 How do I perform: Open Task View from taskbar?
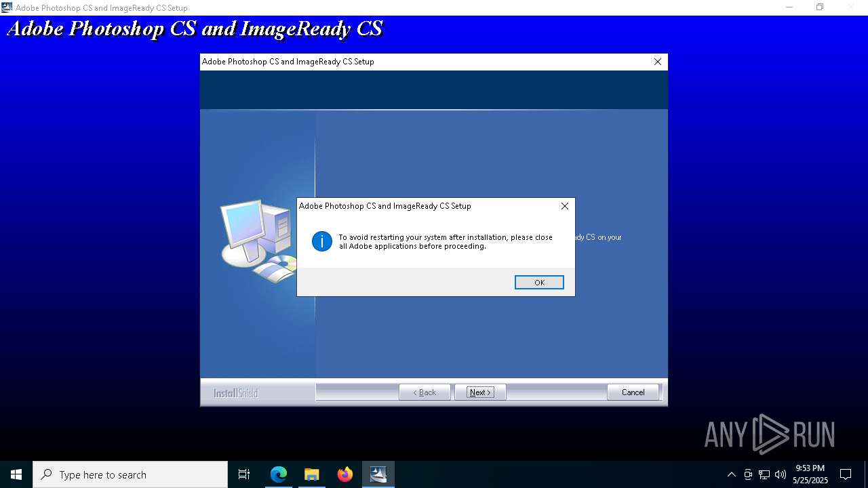point(244,474)
